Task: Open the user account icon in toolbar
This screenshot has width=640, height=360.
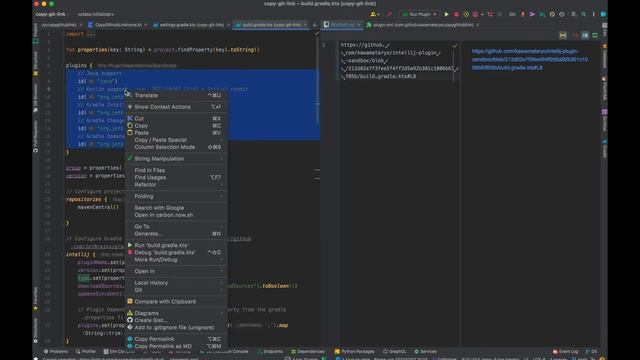Action: (x=374, y=14)
